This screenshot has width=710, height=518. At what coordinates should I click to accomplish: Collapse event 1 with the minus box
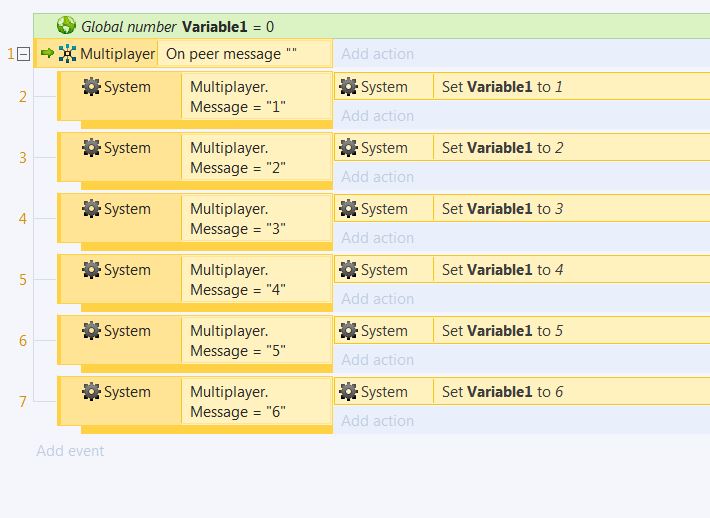tap(24, 54)
